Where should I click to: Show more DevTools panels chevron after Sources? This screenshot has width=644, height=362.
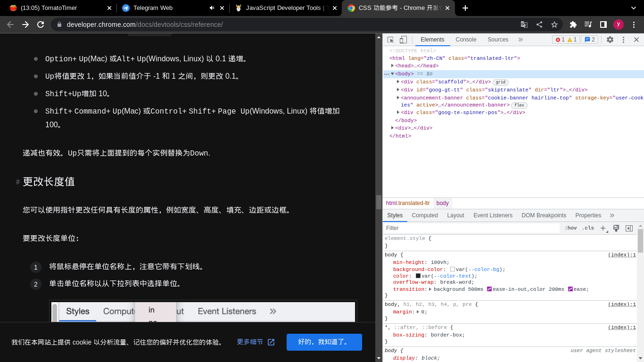(520, 40)
